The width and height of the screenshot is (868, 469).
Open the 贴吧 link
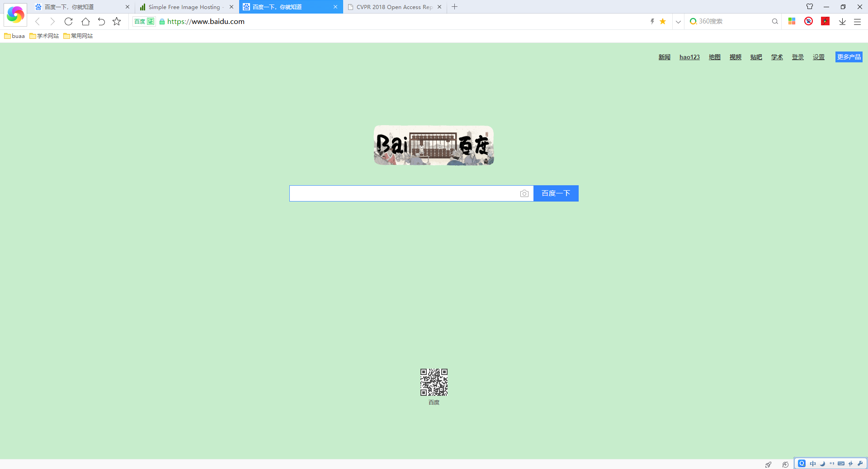point(756,57)
